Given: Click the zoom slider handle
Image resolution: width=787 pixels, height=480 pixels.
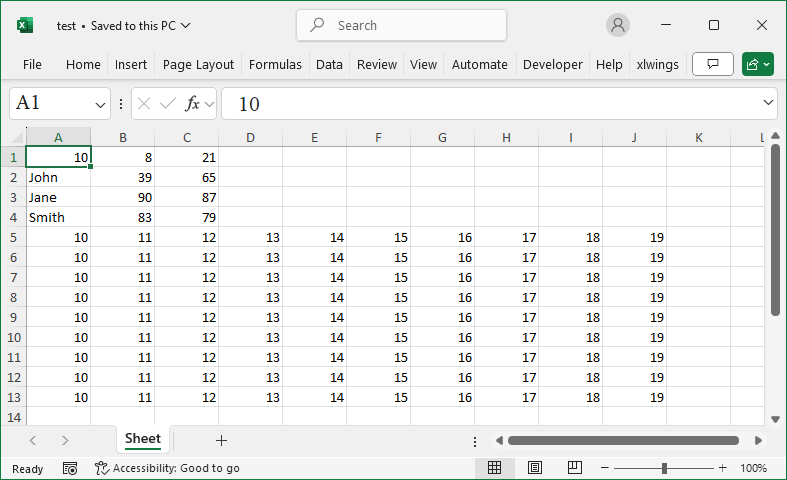Looking at the screenshot, I should click(664, 468).
